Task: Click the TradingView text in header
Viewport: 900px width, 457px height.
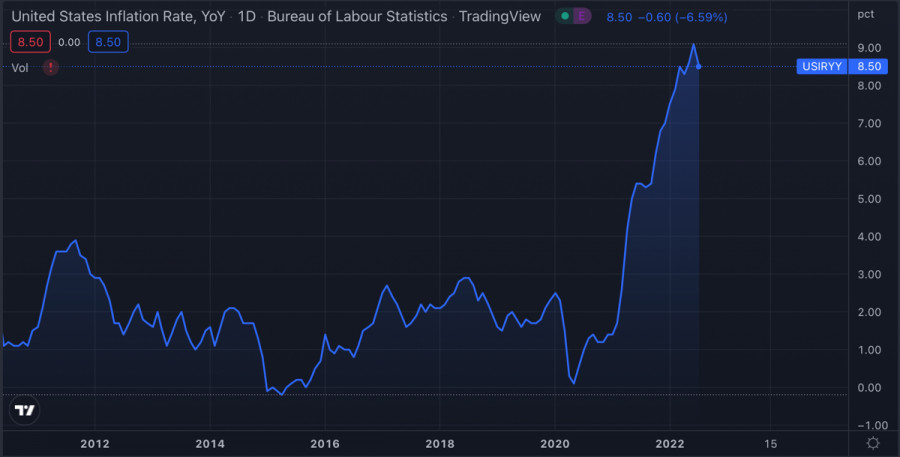Action: click(499, 17)
